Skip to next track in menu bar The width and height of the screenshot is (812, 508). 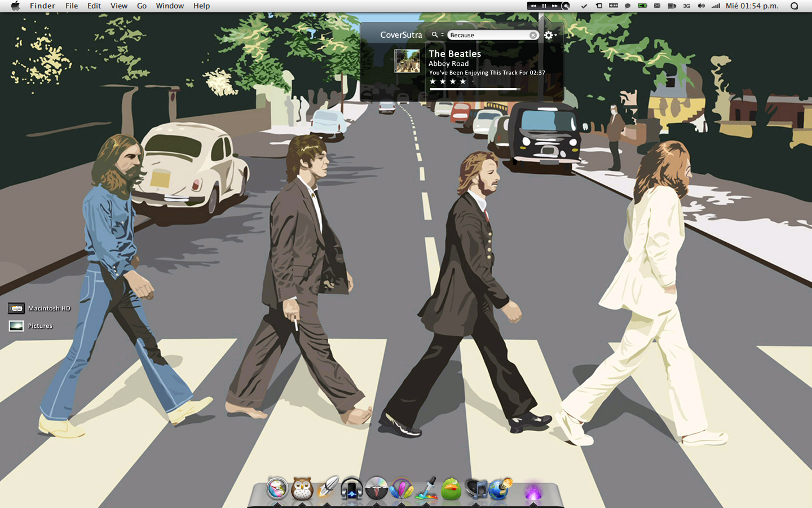555,6
